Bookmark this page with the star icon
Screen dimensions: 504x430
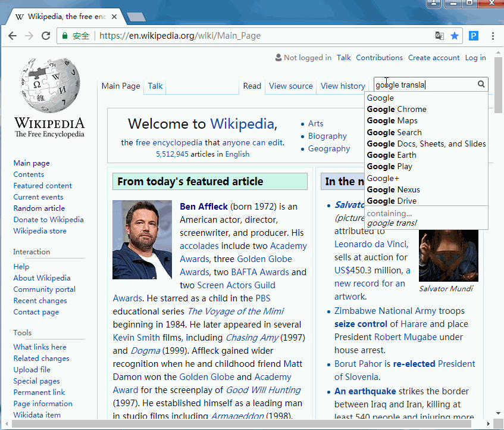[x=455, y=36]
